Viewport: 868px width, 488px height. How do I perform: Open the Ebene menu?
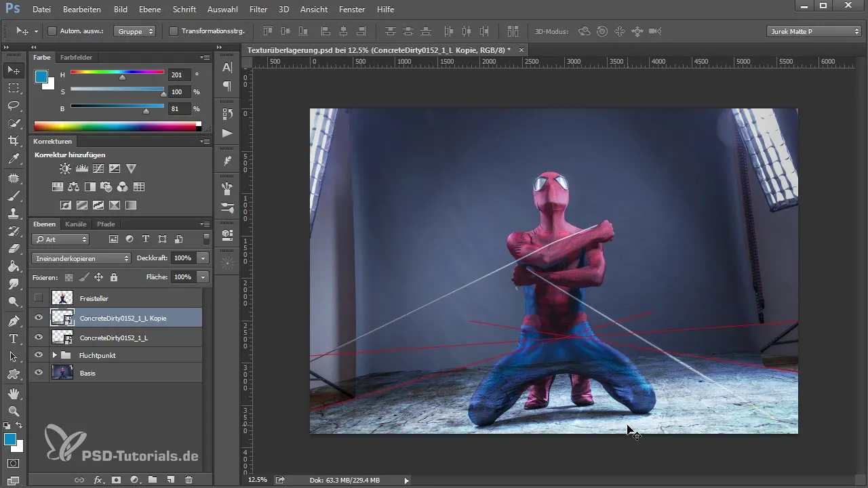tap(151, 9)
